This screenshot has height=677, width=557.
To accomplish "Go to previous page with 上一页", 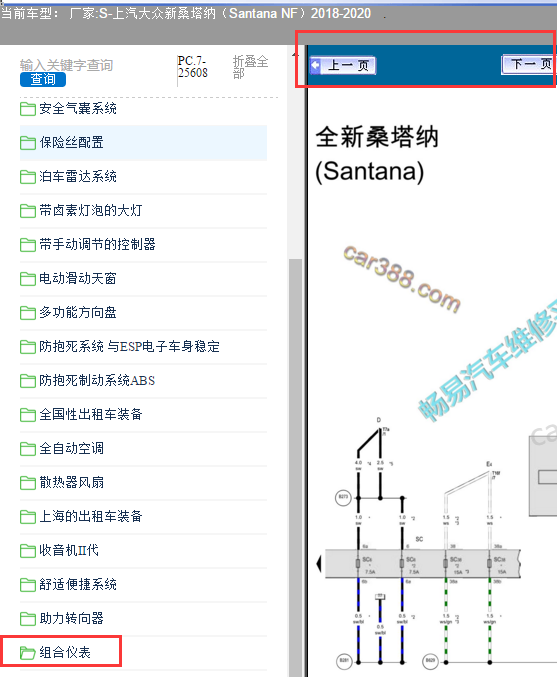I will pyautogui.click(x=343, y=66).
